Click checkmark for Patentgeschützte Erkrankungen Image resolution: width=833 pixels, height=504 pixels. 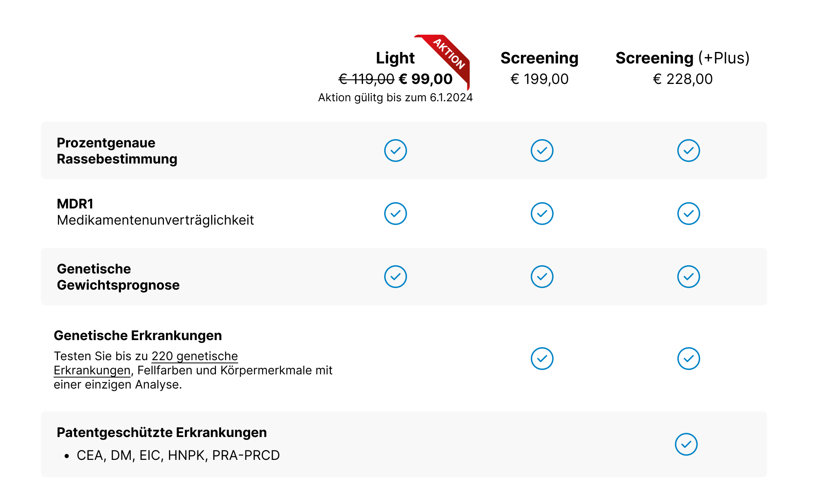coord(686,444)
